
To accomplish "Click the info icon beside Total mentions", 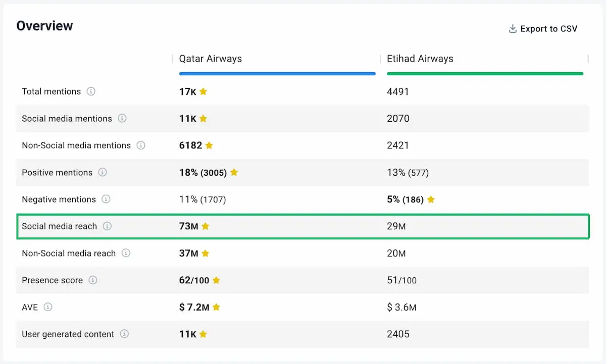I will (x=92, y=91).
